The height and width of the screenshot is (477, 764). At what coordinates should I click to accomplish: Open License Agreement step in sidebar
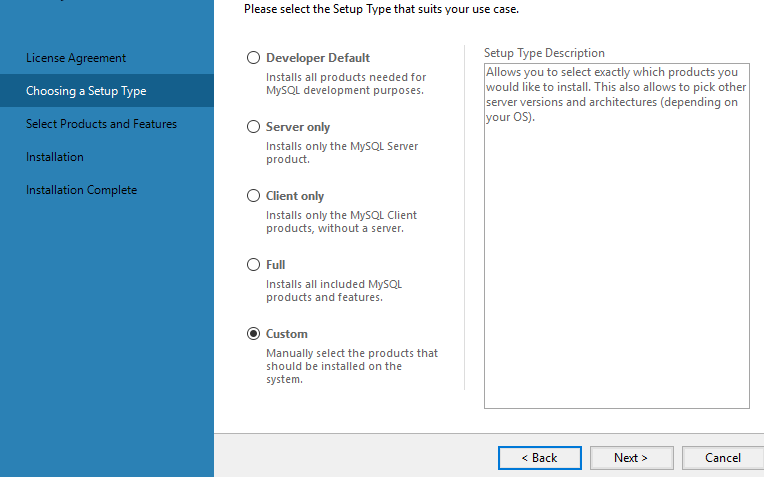[x=76, y=58]
